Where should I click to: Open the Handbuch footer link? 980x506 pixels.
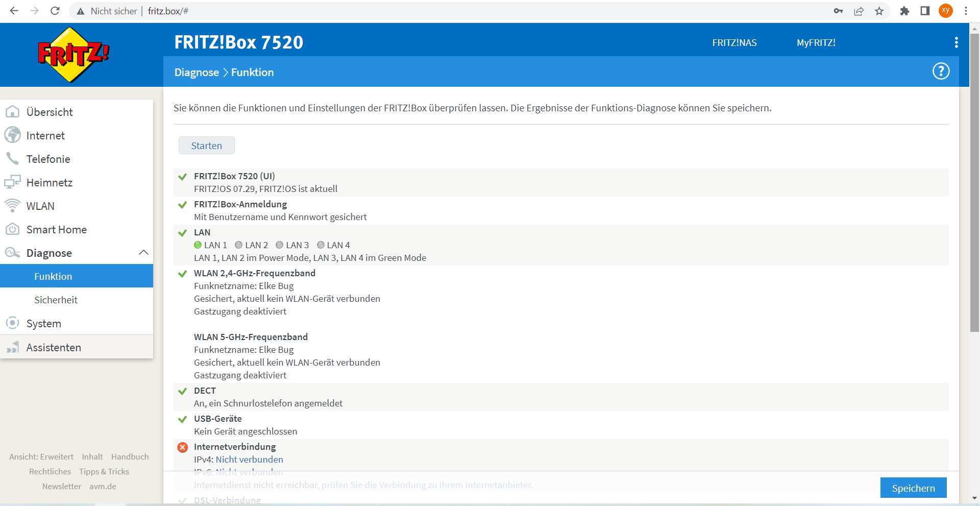click(x=130, y=457)
